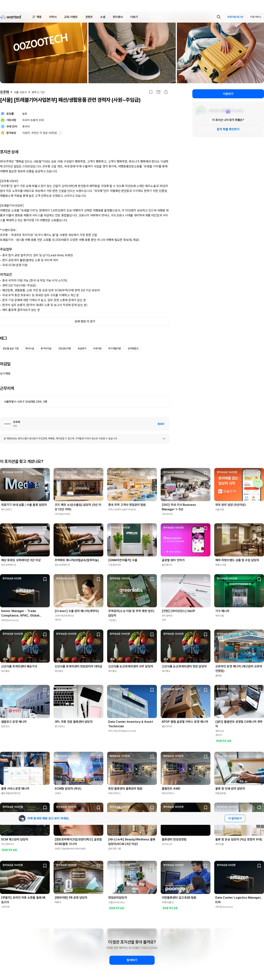Share this posting with the share icon
264x980 pixels.
pos(166,92)
